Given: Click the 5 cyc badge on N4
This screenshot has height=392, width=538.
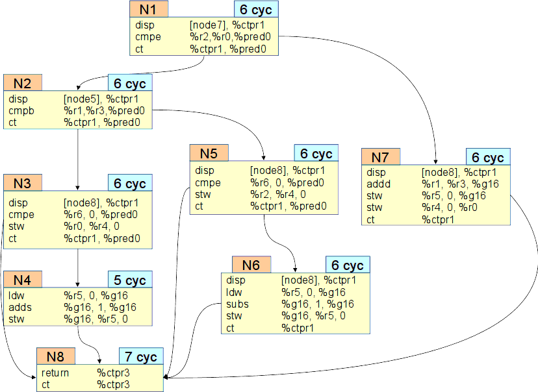Looking at the screenshot, I should pos(130,280).
